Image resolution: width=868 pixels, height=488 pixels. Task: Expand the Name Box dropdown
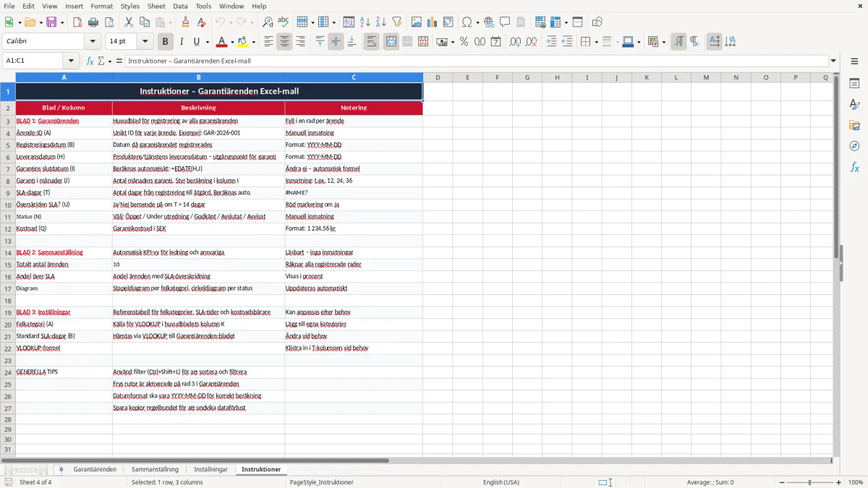coord(71,61)
